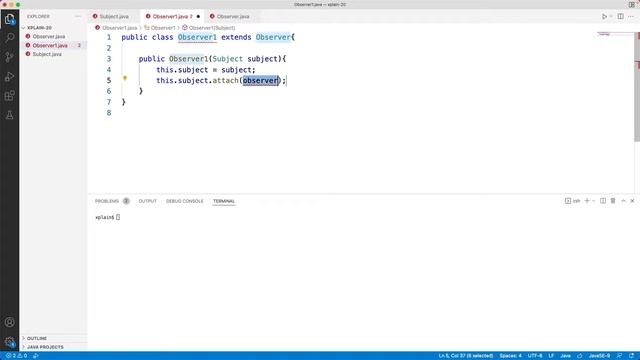Click Observer1.java breadcrumb segment
Image resolution: width=640 pixels, height=360 pixels.
pos(119,28)
